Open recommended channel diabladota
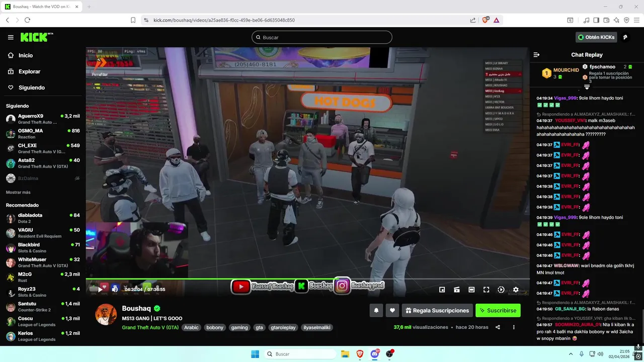The width and height of the screenshot is (644, 362). [43, 218]
